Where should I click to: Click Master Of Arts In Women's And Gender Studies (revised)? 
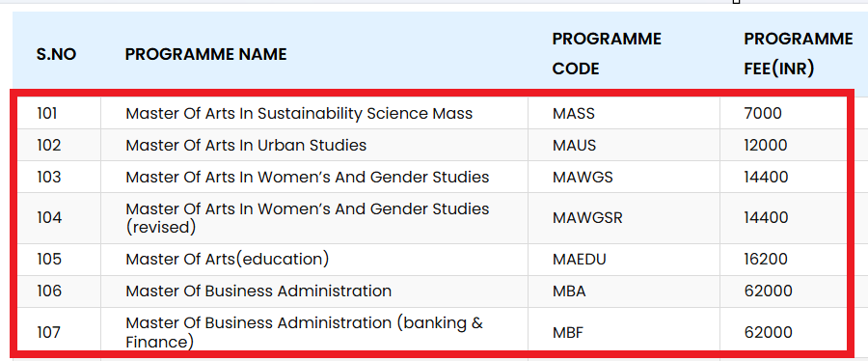pos(308,218)
